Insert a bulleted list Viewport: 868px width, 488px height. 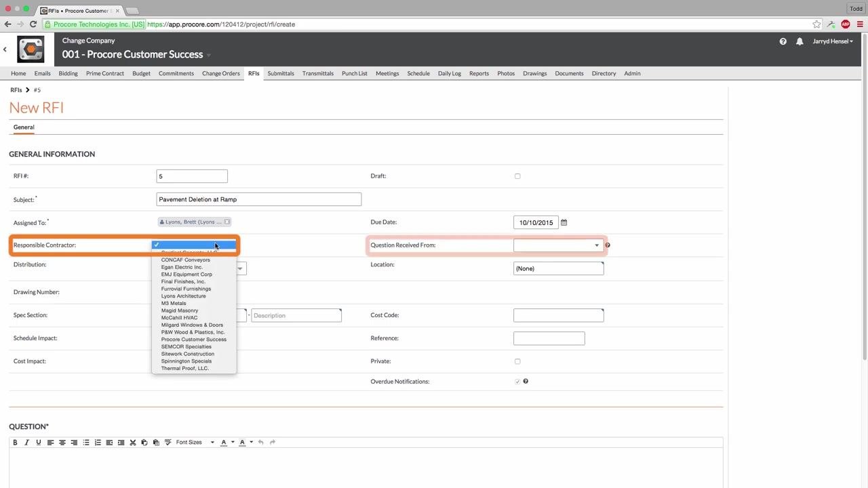point(86,443)
